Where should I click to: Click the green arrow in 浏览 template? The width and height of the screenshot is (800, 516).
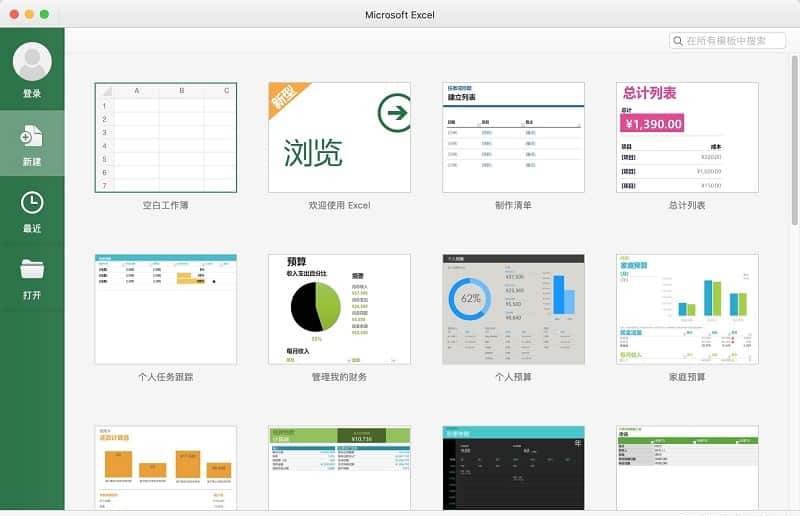(394, 113)
